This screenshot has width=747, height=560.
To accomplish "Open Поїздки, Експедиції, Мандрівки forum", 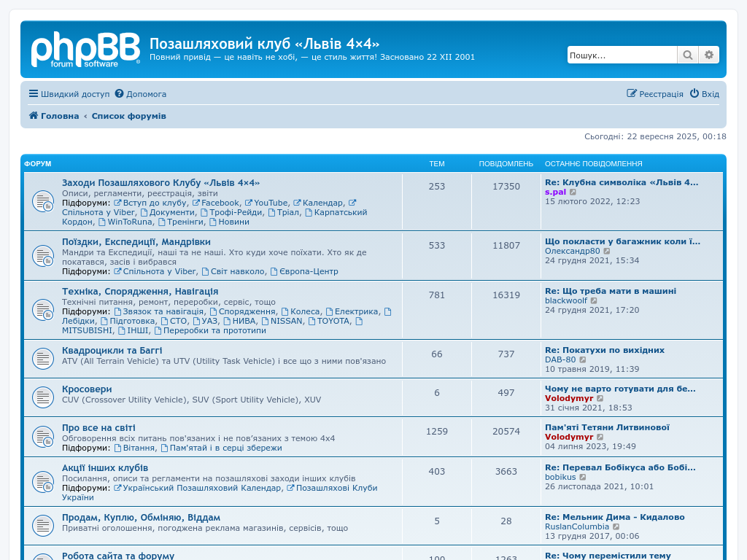I will [136, 241].
